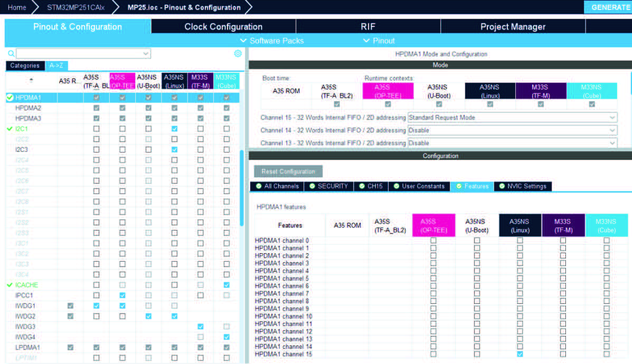Click the M33NS (Cube) header in peripheral list
The height and width of the screenshot is (364, 632).
tap(226, 81)
